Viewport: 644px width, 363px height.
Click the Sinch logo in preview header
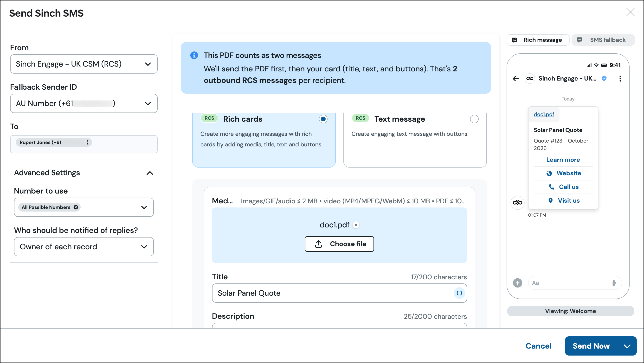click(530, 79)
